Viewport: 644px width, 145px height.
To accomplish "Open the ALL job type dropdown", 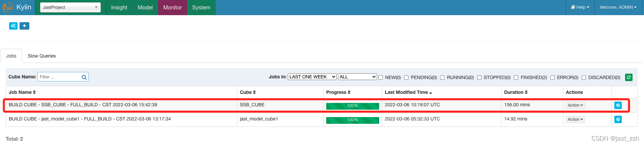I will point(357,77).
